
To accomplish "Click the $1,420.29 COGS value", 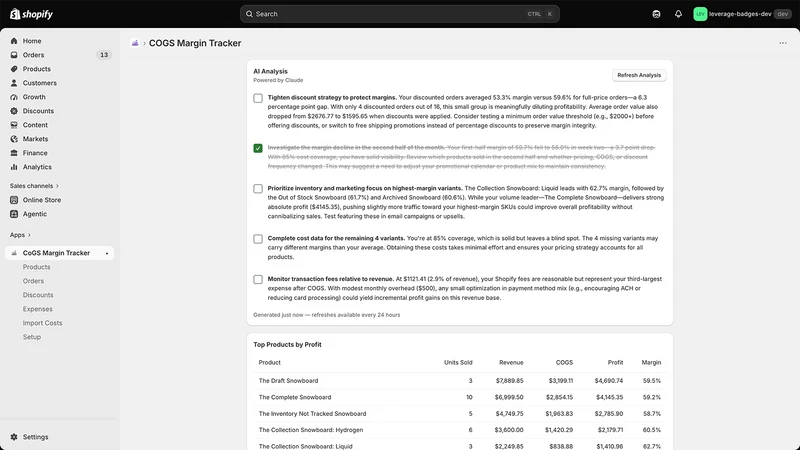I will point(559,430).
